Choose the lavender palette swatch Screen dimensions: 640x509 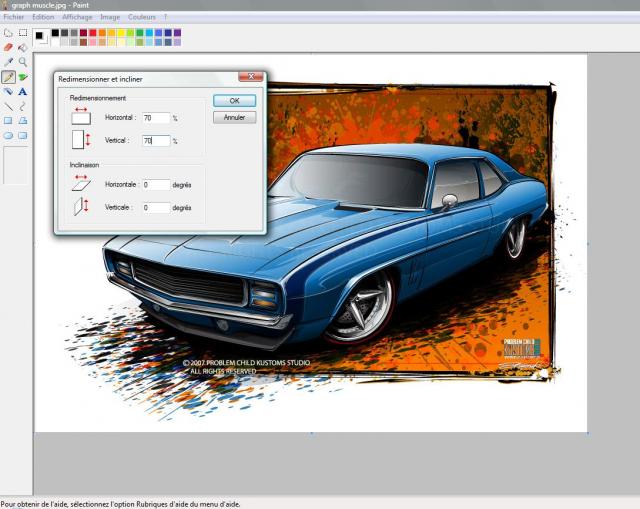(177, 42)
